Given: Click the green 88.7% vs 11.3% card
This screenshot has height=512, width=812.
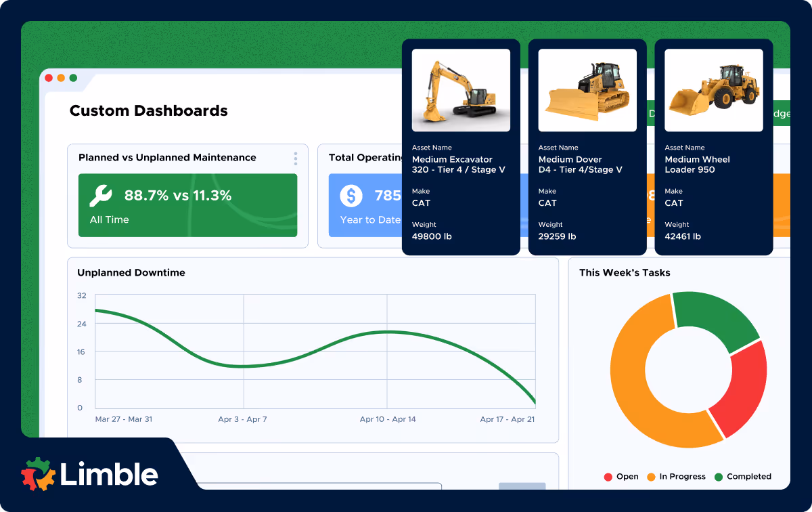Looking at the screenshot, I should (187, 205).
